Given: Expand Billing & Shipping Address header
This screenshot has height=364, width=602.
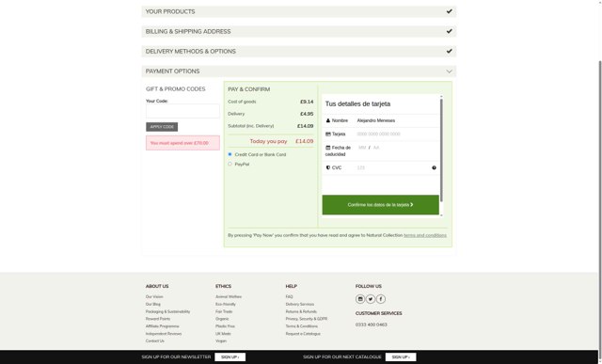Looking at the screenshot, I should click(299, 31).
